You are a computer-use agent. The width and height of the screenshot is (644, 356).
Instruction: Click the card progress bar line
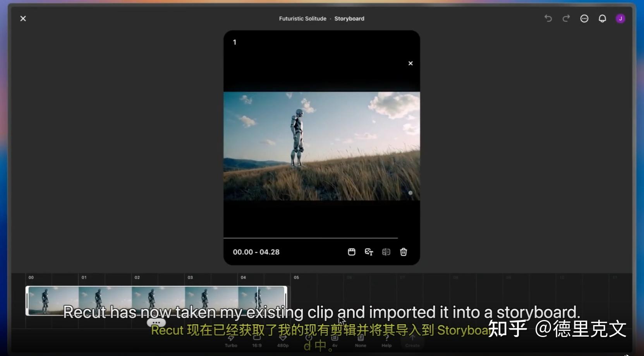click(311, 238)
